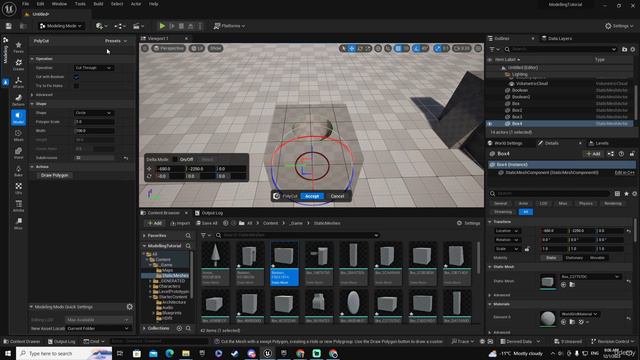Screen dimensions: 640x360
Task: Open Details panel settings gear icon
Action: tap(634, 193)
